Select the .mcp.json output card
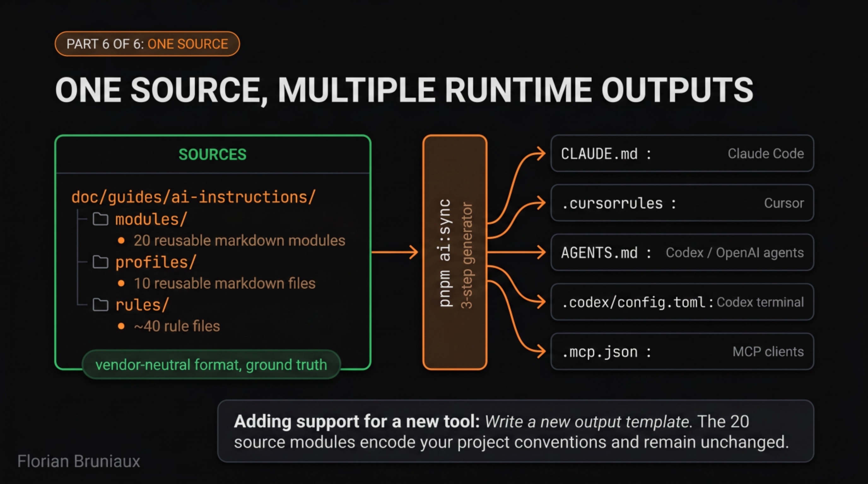Viewport: 868px width, 484px height. click(x=682, y=351)
